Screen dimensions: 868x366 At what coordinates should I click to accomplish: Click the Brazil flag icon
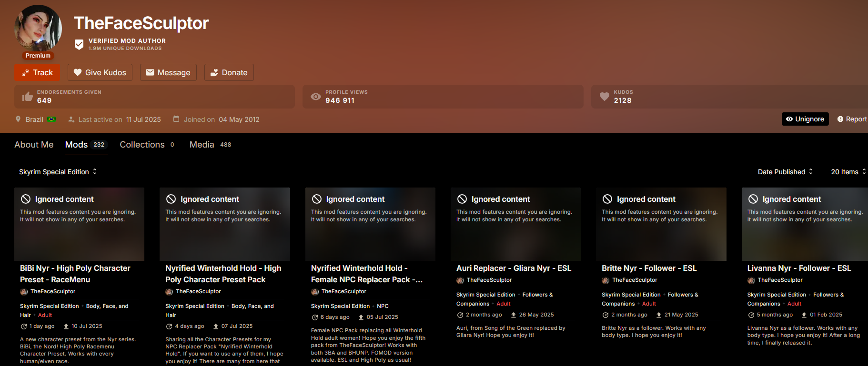52,119
